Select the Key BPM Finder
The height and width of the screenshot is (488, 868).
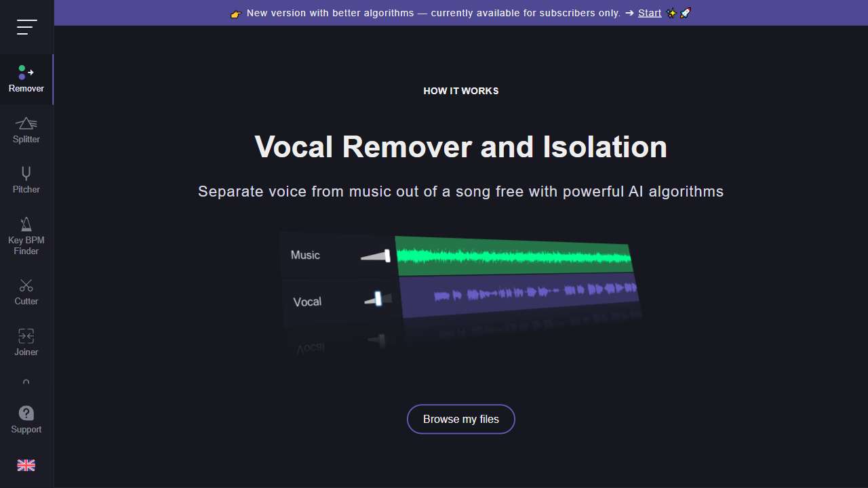point(26,234)
